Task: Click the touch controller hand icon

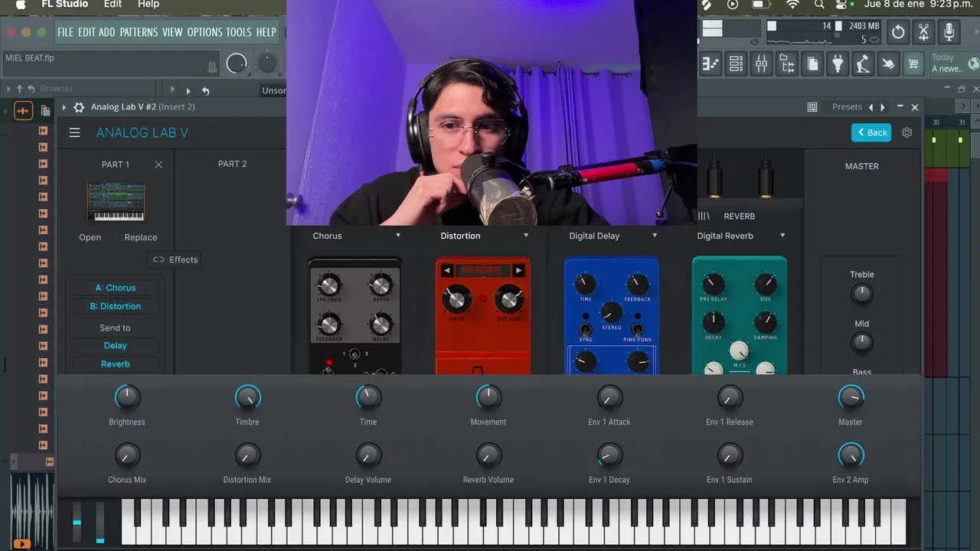Action: point(888,64)
